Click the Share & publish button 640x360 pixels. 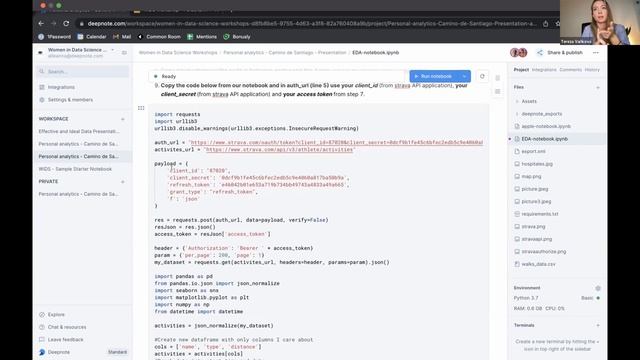tap(560, 53)
